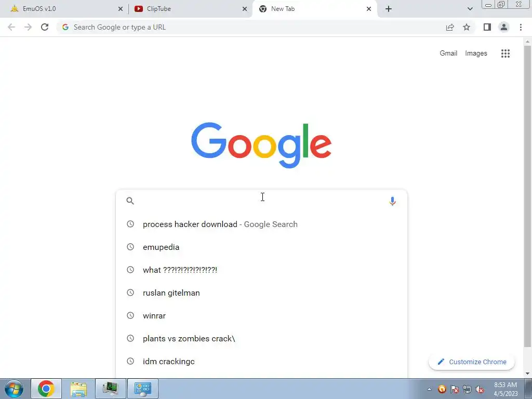This screenshot has height=399, width=532.
Task: Switch to the EmuOS v1.0 tab
Action: point(64,9)
